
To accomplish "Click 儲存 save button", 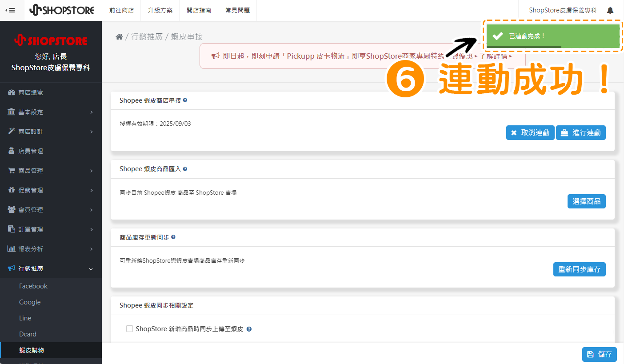I will pyautogui.click(x=600, y=354).
